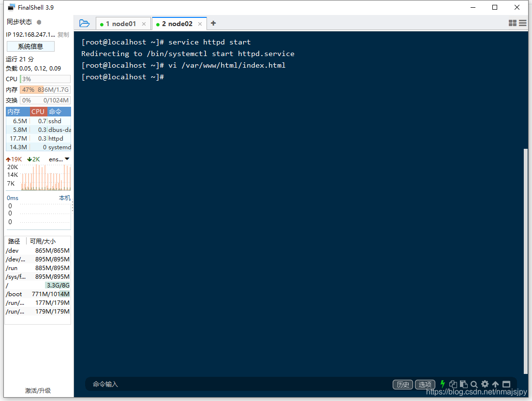
Task: Sort processes by the CPU column header
Action: pyautogui.click(x=38, y=112)
